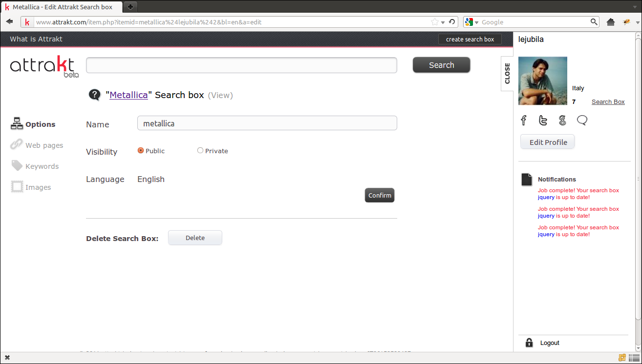The image size is (642, 364).
Task: Click the Search button
Action: click(442, 65)
